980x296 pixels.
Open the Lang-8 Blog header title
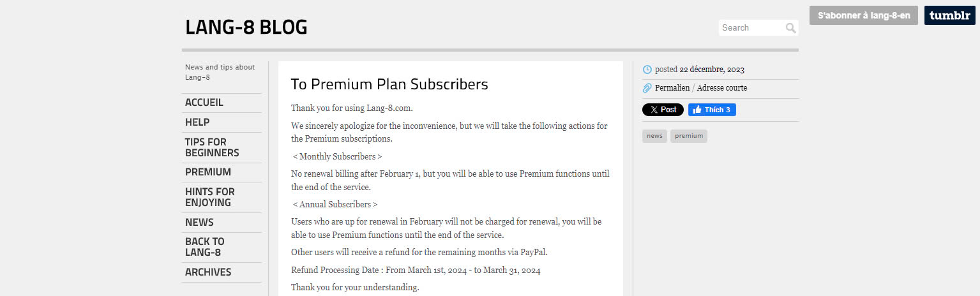246,27
